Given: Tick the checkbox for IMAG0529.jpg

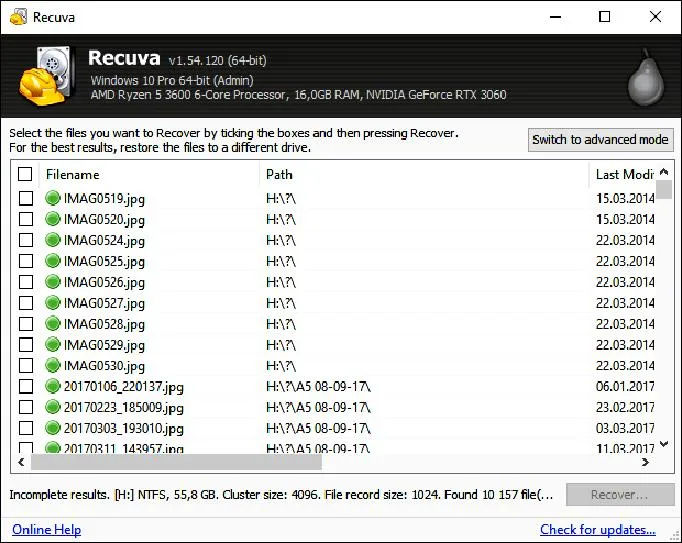Looking at the screenshot, I should 26,345.
